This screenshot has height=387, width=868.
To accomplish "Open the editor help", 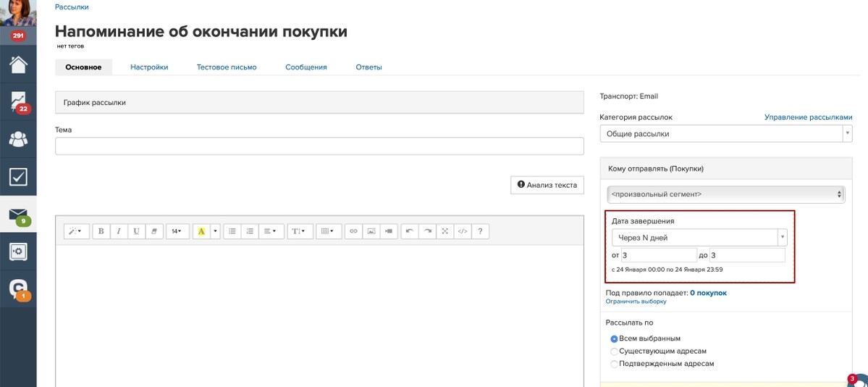I will tap(480, 231).
